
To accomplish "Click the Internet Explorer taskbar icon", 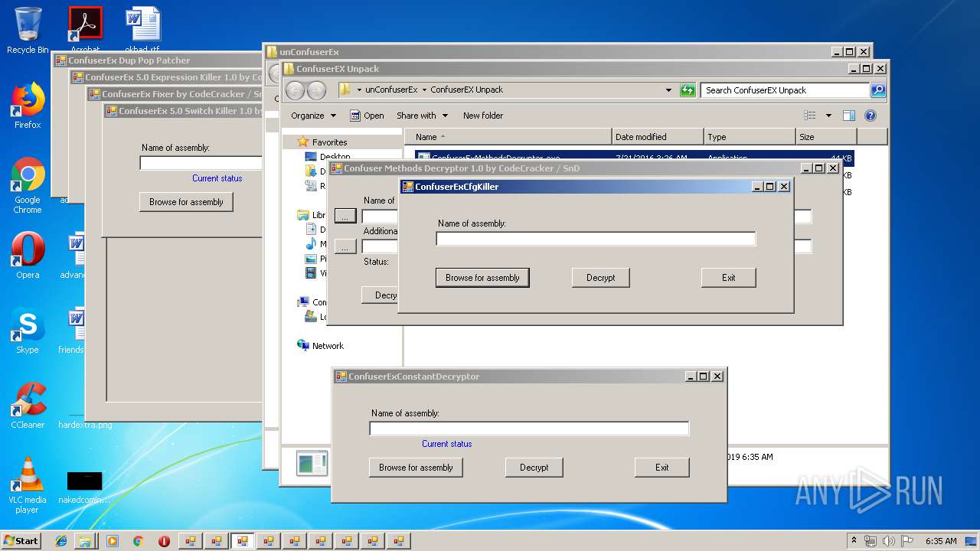I will click(x=61, y=541).
